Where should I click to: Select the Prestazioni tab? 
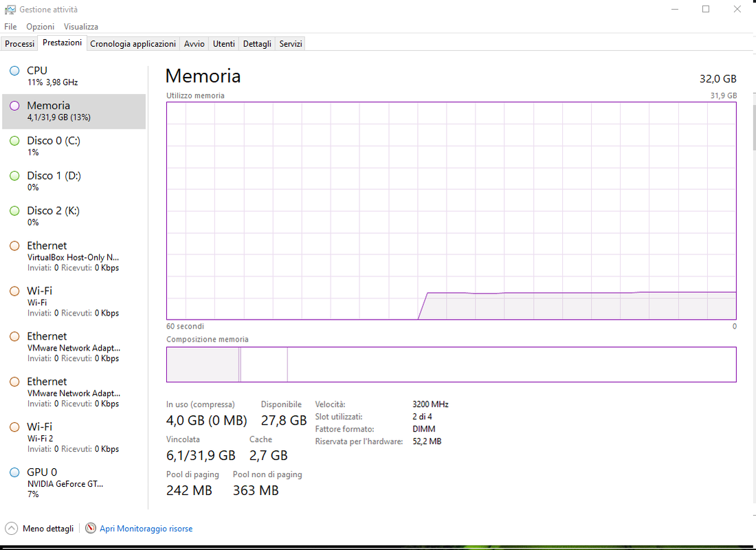(x=62, y=43)
